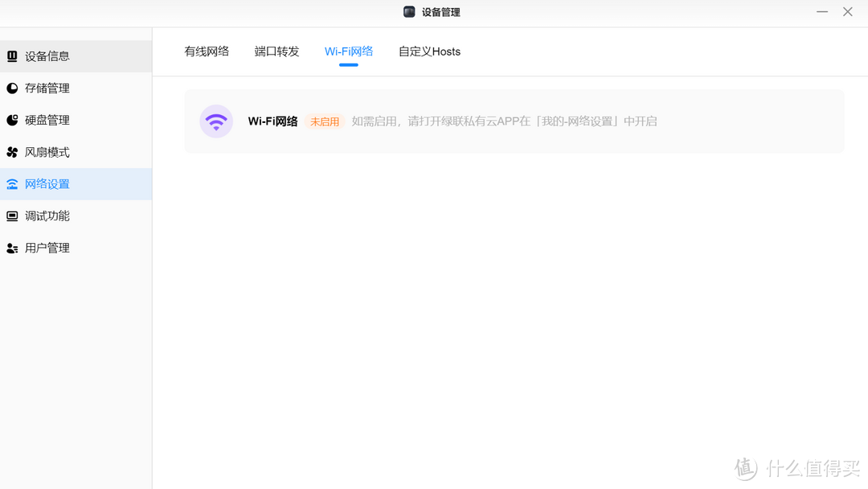The image size is (868, 489).
Task: Open 设备信息 in the sidebar
Action: [76, 56]
